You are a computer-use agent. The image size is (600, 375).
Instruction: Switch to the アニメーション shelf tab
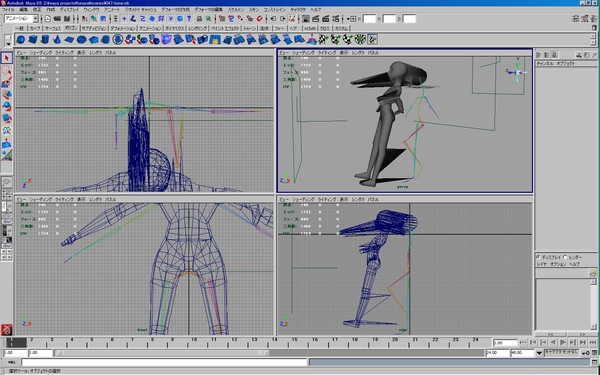(x=150, y=28)
